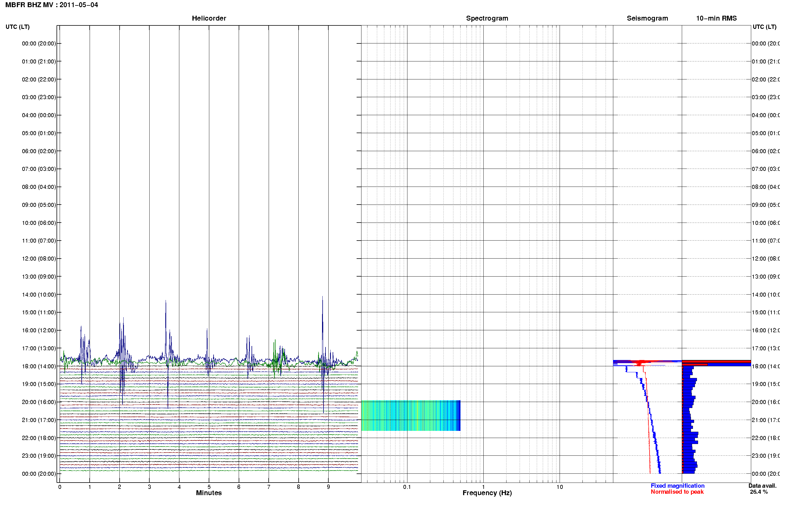Click the left '07:00 (03:00)' time label
812x508 pixels.
pyautogui.click(x=39, y=169)
